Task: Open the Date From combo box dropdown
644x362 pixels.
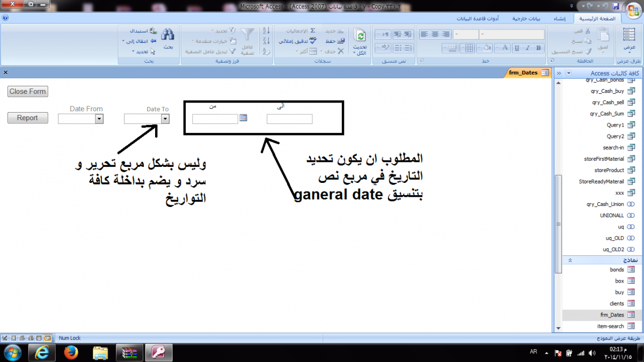Action: (x=99, y=119)
